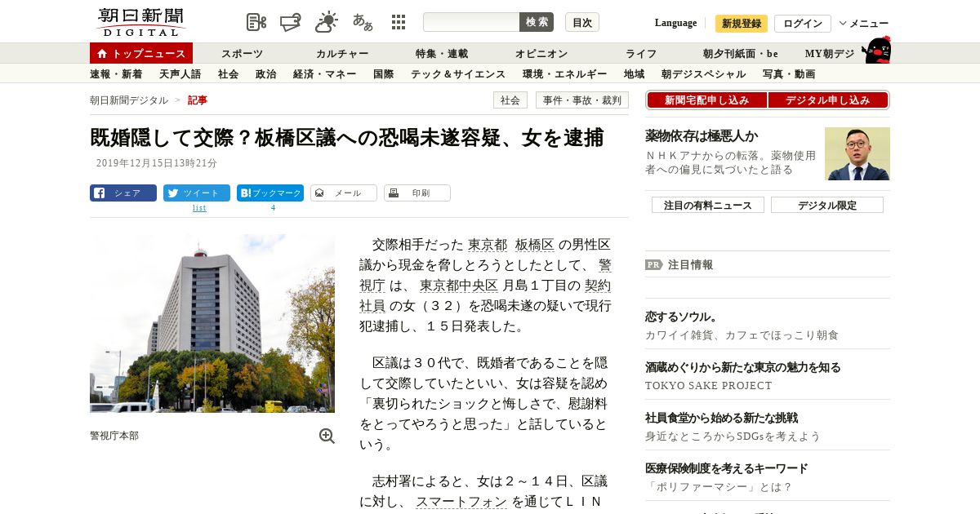Select テック＆サイエンス in the submenu
The height and width of the screenshot is (514, 980).
coord(458,74)
